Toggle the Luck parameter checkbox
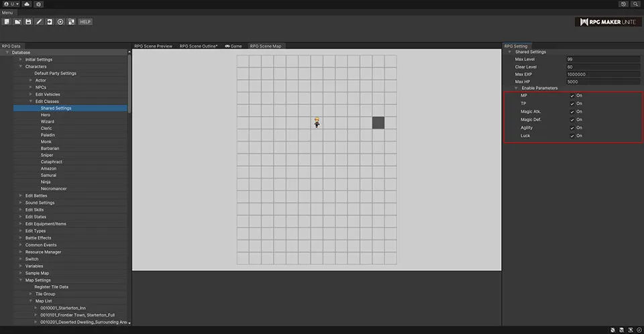Viewport: 644px width, 334px height. (572, 135)
